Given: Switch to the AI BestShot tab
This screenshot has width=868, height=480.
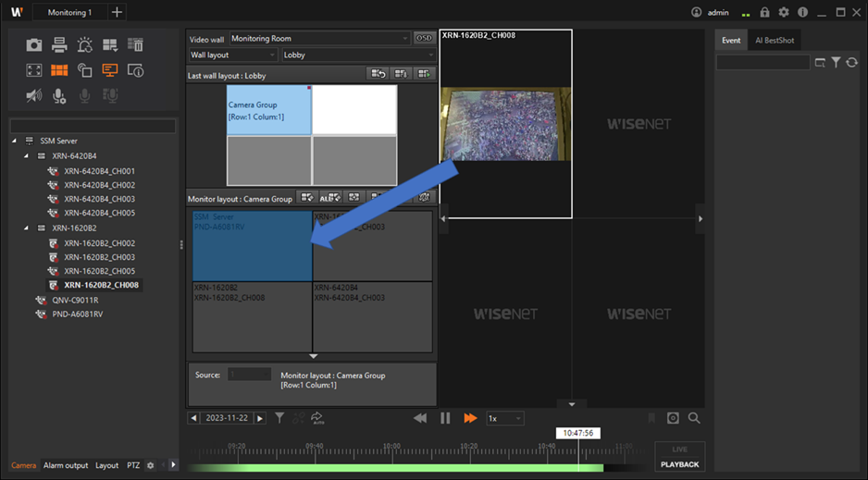Looking at the screenshot, I should pyautogui.click(x=775, y=41).
